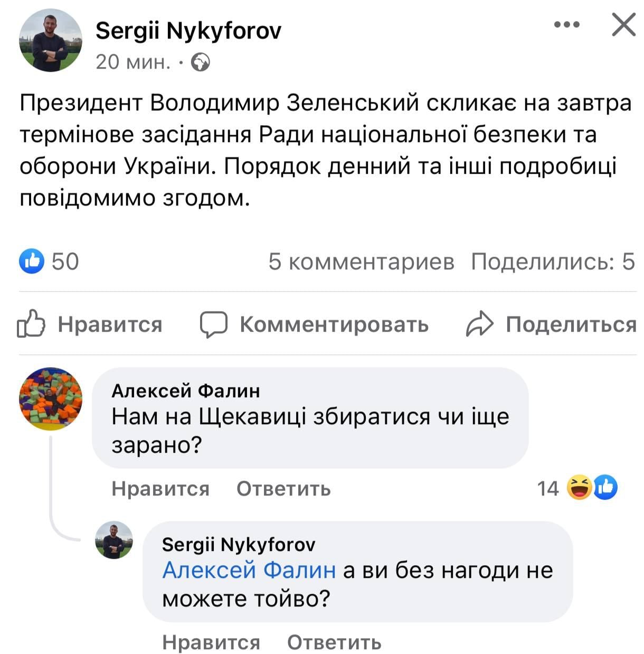
Task: Click the blue like reaction icon showing 50
Action: click(32, 261)
